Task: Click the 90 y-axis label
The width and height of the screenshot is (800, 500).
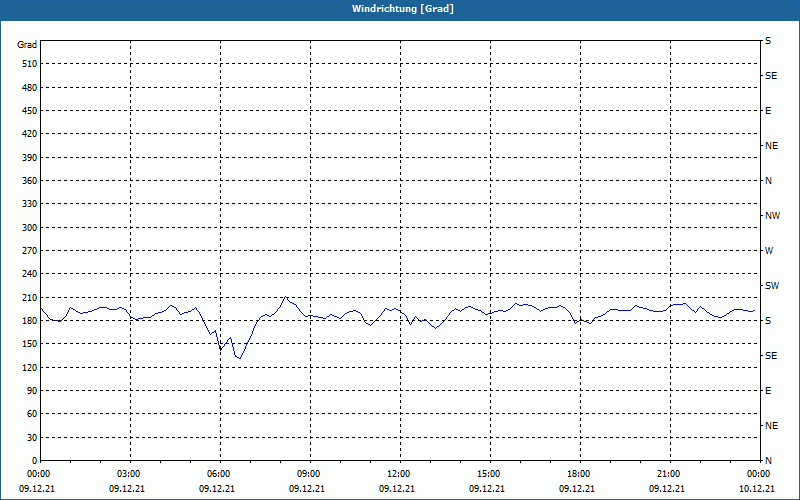Action: (32, 390)
